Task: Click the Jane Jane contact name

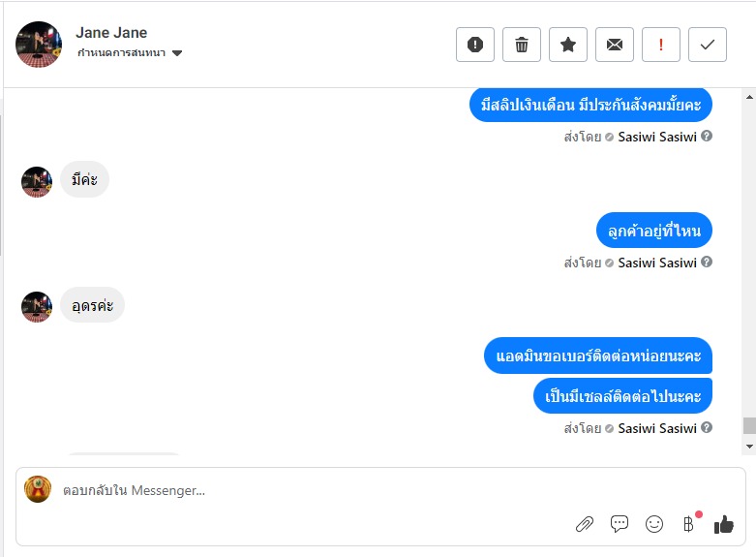Action: [111, 33]
